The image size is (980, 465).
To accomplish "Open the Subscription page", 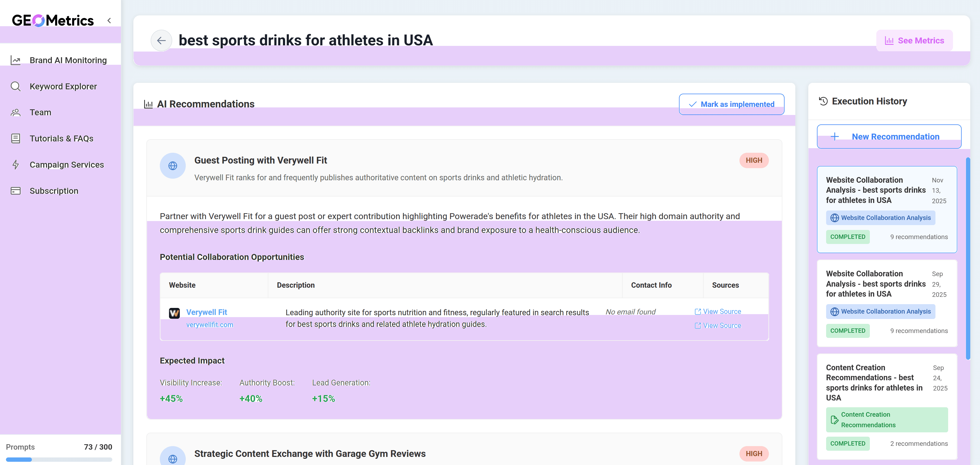I will (60, 191).
